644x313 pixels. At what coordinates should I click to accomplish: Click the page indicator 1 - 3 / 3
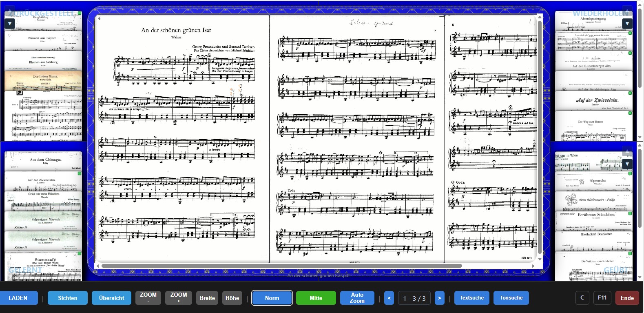(414, 298)
